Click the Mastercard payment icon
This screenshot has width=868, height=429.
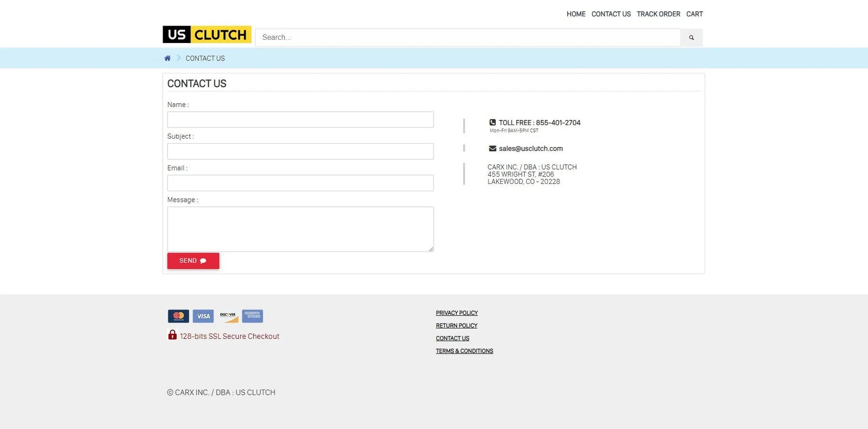click(x=178, y=316)
